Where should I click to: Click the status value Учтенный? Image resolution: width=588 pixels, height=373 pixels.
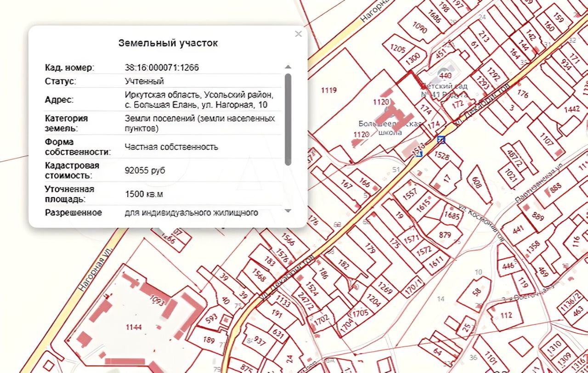click(x=144, y=81)
